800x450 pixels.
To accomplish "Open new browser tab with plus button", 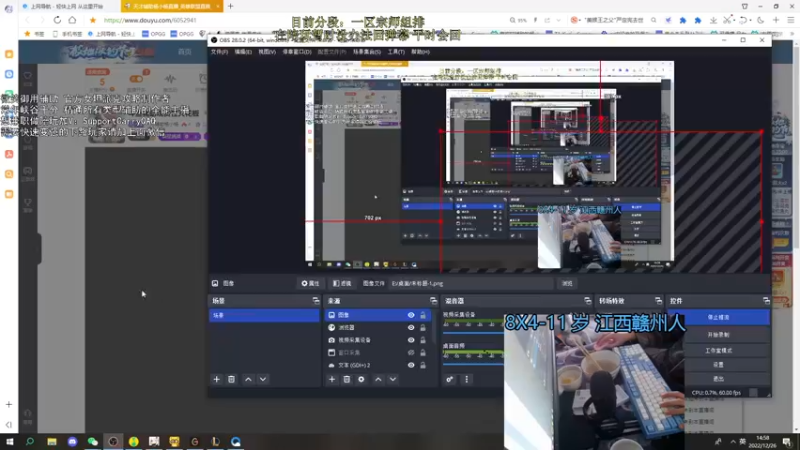I will click(231, 6).
